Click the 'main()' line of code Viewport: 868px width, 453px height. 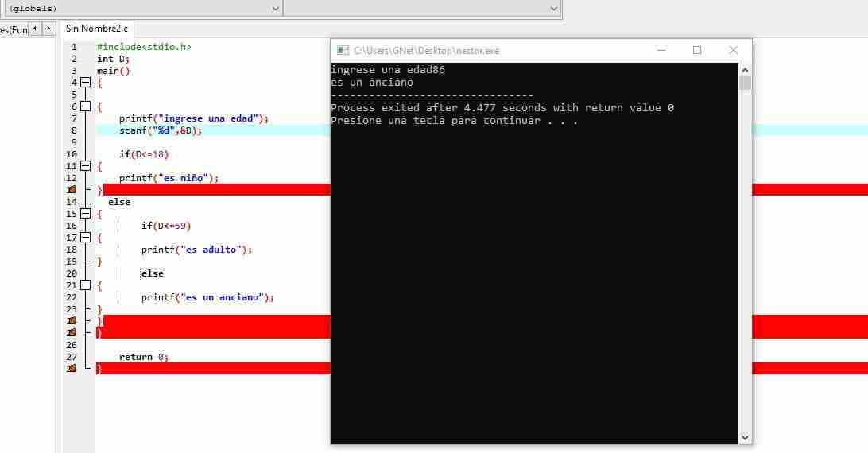point(113,71)
